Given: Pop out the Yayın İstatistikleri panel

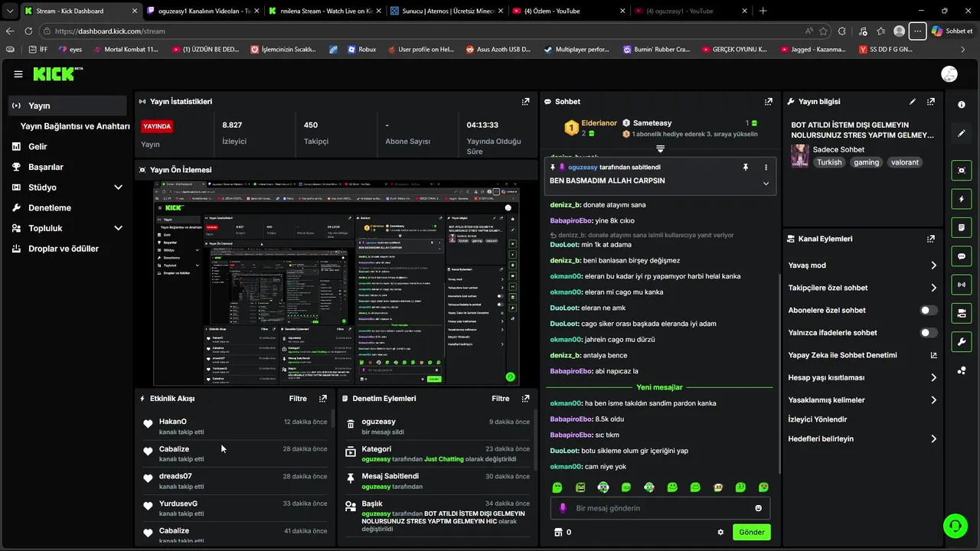Looking at the screenshot, I should pos(525,101).
